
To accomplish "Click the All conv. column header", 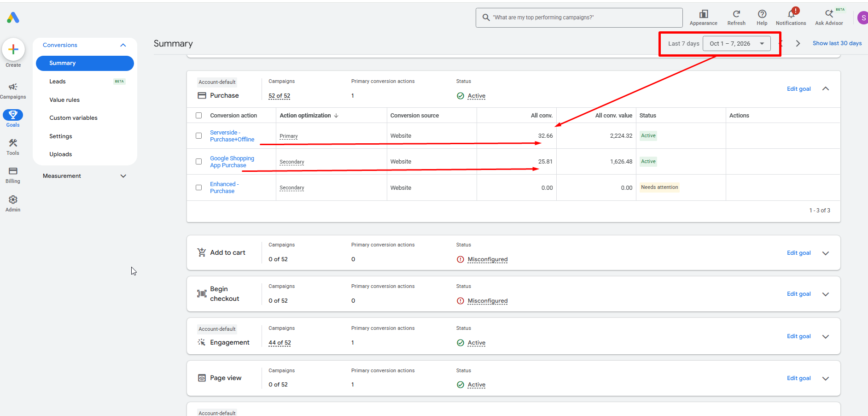I will pos(542,116).
